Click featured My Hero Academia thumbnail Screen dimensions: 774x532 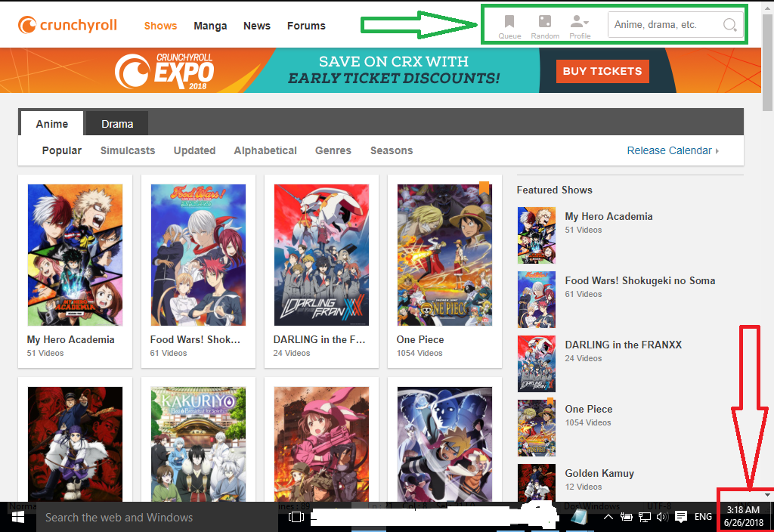537,236
